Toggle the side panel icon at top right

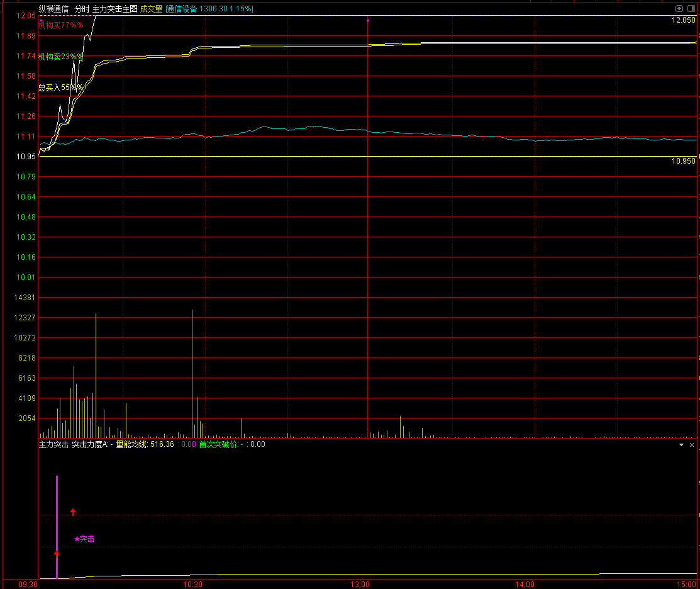[x=691, y=9]
